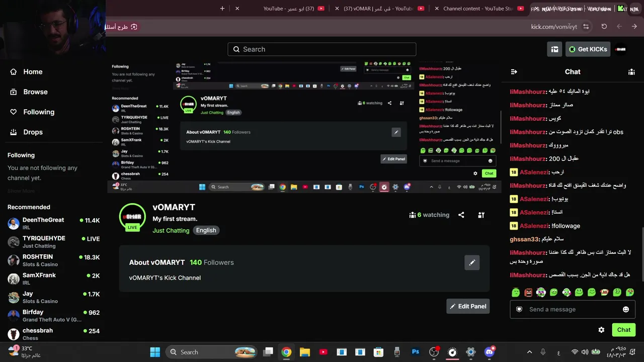Screen dimensions: 644x362
Task: Click ghssan33 username in chat
Action: pos(524,239)
